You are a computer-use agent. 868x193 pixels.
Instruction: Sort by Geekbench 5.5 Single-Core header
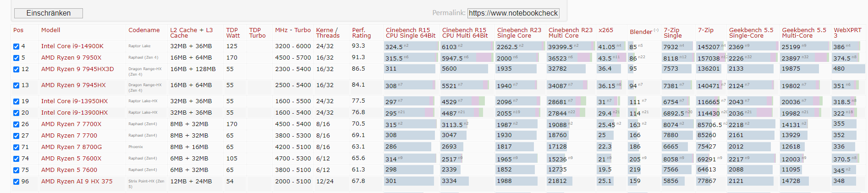751,33
